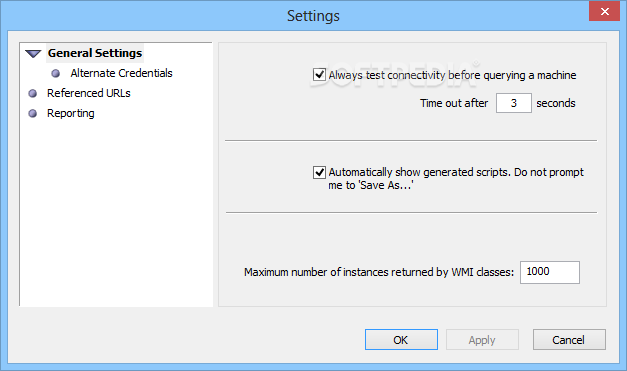Uncheck Automatically show generated scripts
Screen dimensions: 627x371
click(319, 172)
